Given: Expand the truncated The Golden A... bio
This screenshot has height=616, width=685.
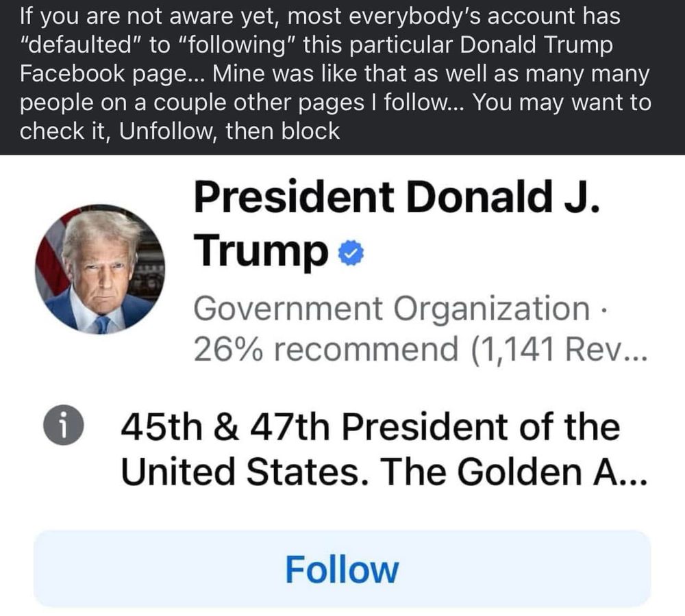Looking at the screenshot, I should (514, 472).
